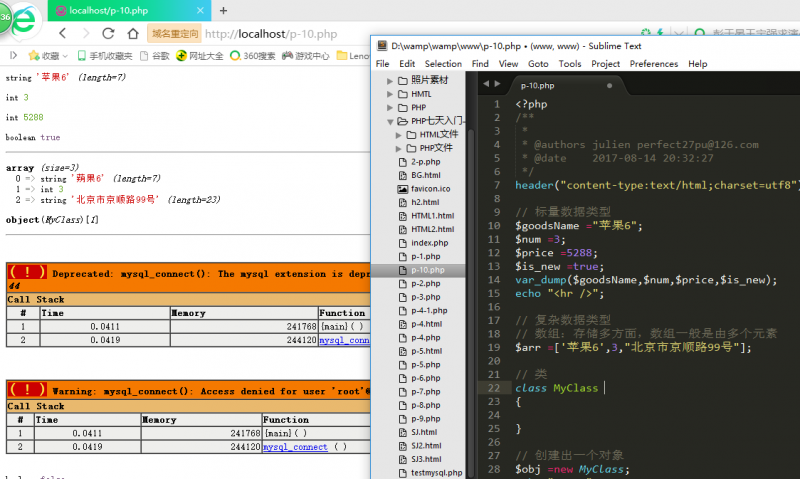The image size is (800, 479).
Task: Click the mysql_connect link in Warning call stack
Action: (x=294, y=447)
